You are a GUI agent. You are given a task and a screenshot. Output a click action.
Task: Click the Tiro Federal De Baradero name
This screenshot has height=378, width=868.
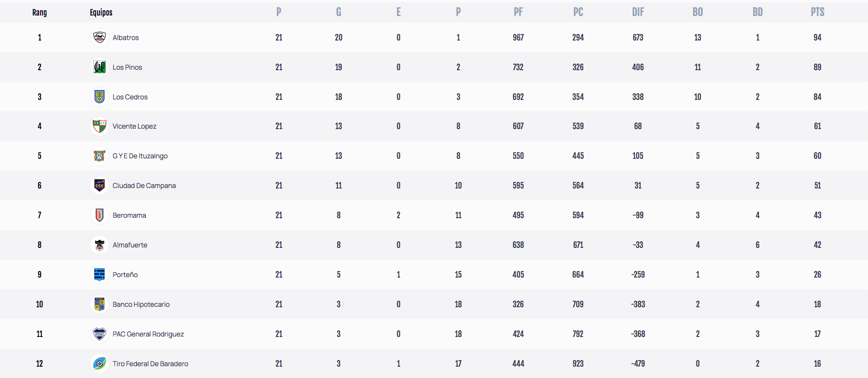150,364
